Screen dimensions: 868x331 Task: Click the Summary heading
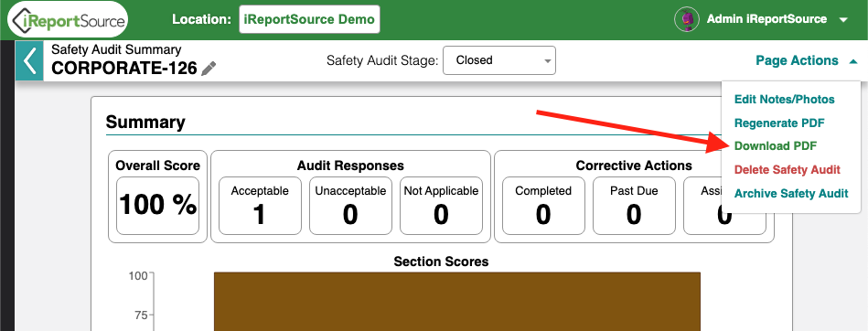coord(145,123)
